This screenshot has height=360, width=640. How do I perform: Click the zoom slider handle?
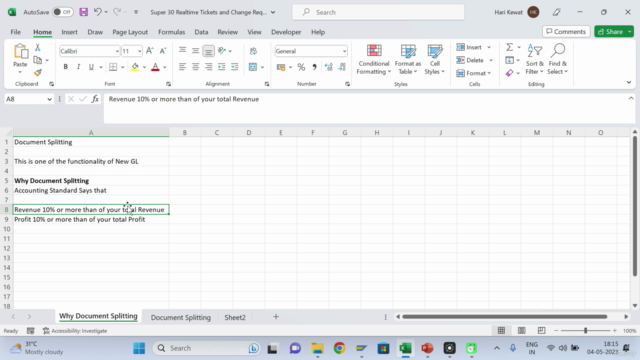pyautogui.click(x=585, y=330)
